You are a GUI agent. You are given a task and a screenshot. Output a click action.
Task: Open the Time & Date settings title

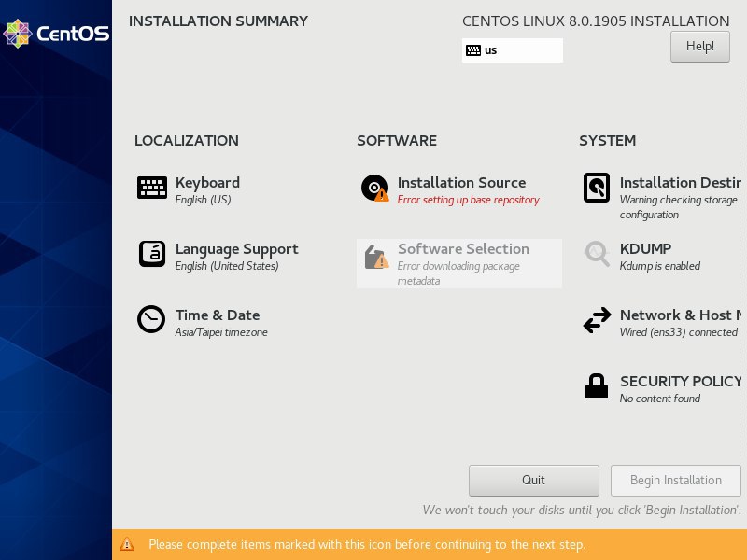click(218, 315)
